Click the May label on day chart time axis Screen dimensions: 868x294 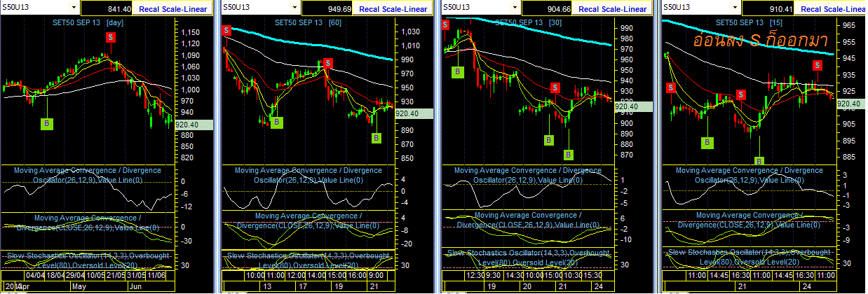click(79, 287)
